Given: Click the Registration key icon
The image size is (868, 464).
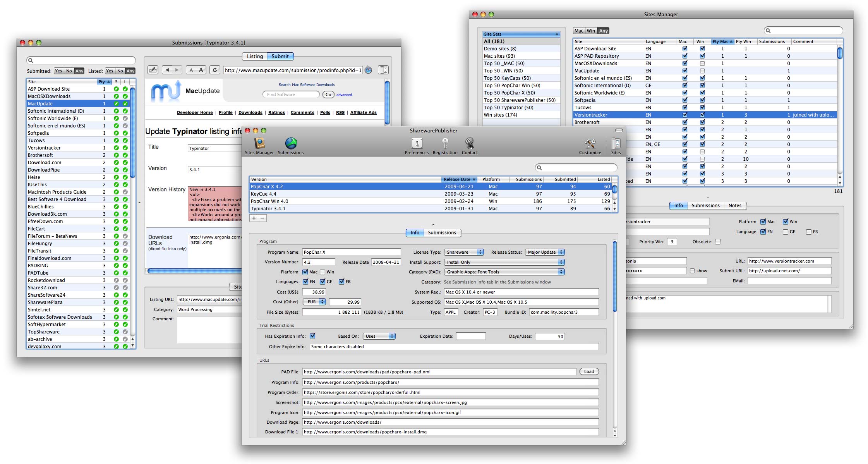Looking at the screenshot, I should click(445, 144).
